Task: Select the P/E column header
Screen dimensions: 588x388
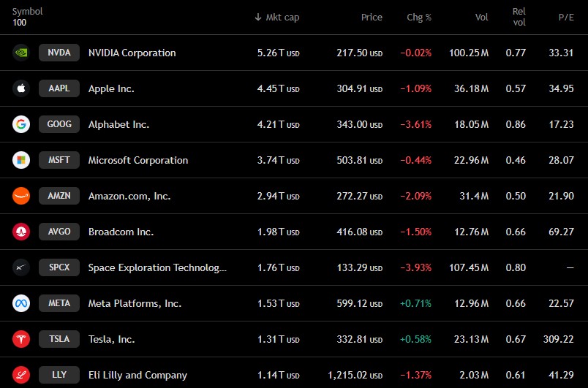Action: 566,18
